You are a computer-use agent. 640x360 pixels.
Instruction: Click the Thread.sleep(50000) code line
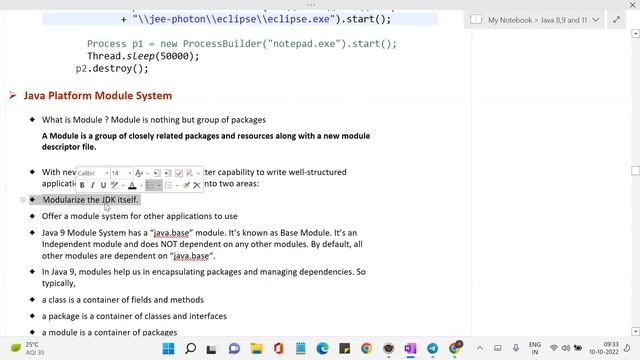coord(143,56)
